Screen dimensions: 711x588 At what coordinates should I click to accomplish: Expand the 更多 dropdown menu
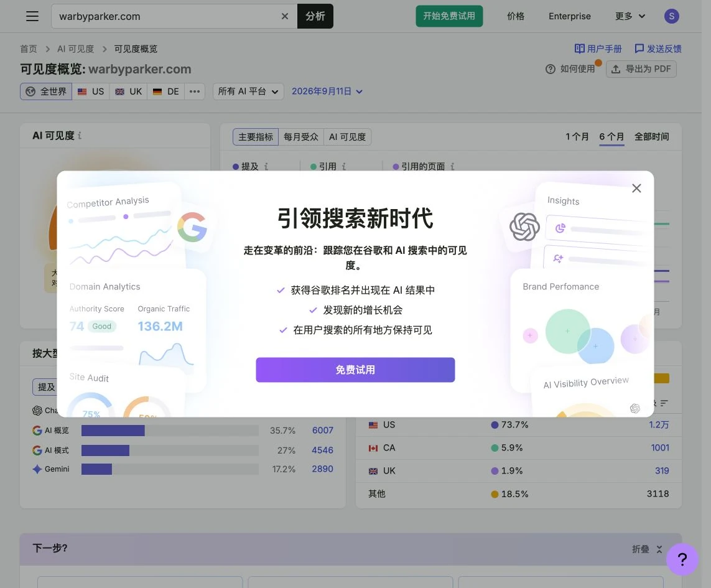pos(630,16)
